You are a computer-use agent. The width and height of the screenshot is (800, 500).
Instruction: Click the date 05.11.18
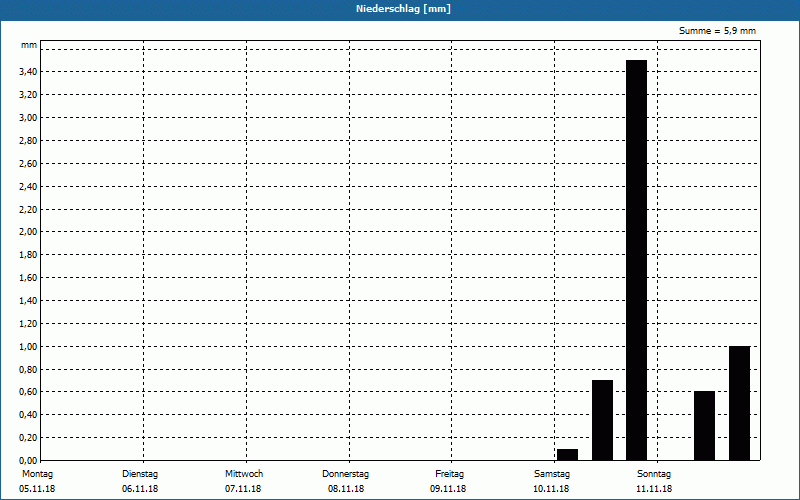click(37, 489)
